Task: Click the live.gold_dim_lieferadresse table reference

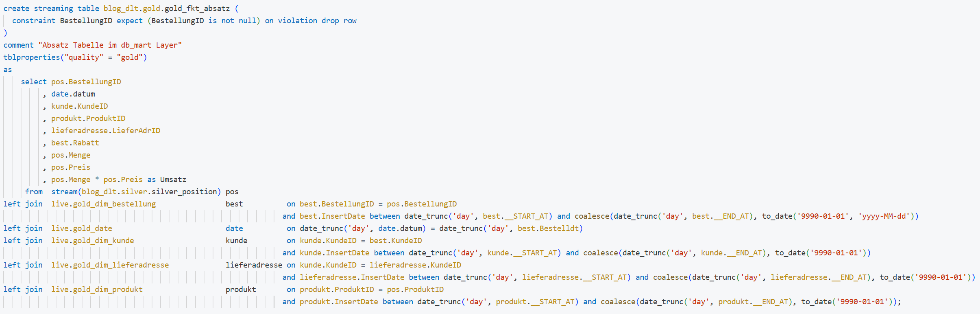Action: [x=110, y=265]
